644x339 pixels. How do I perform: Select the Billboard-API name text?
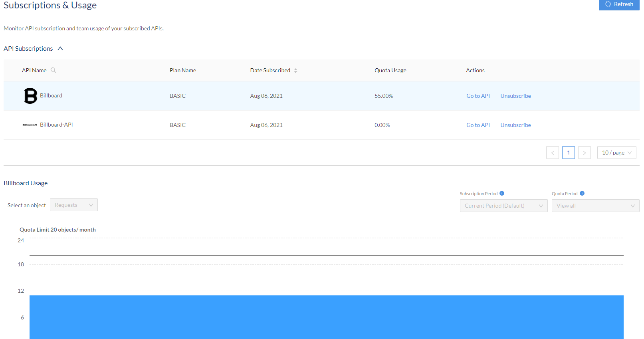click(x=56, y=125)
